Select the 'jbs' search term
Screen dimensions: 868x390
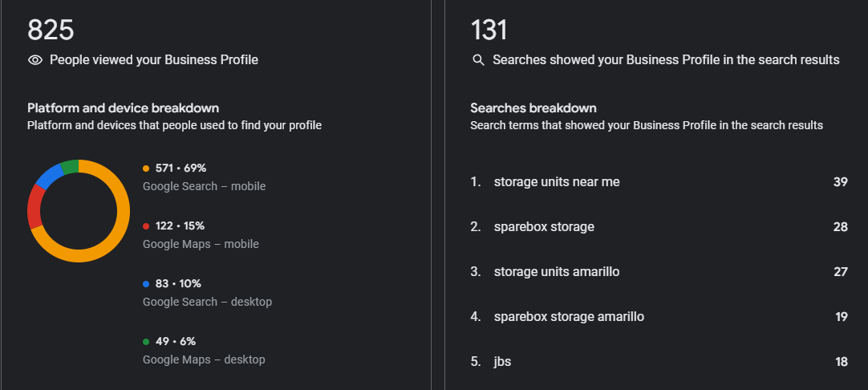(x=502, y=362)
